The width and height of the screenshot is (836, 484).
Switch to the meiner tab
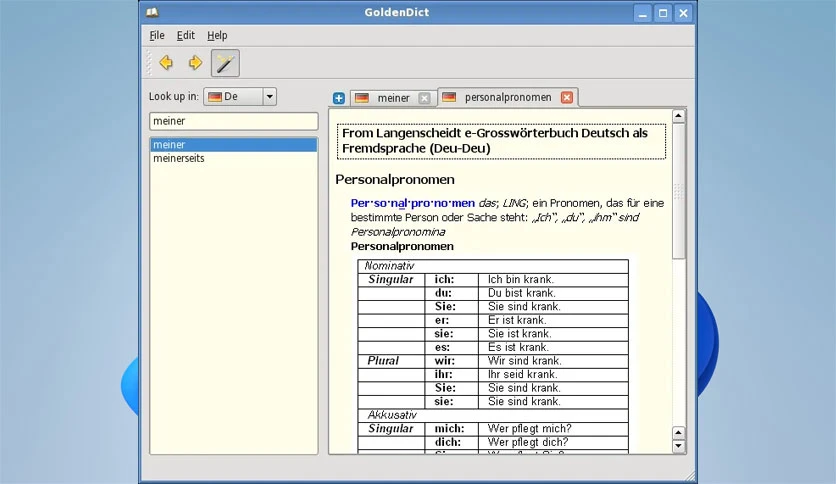coord(393,98)
